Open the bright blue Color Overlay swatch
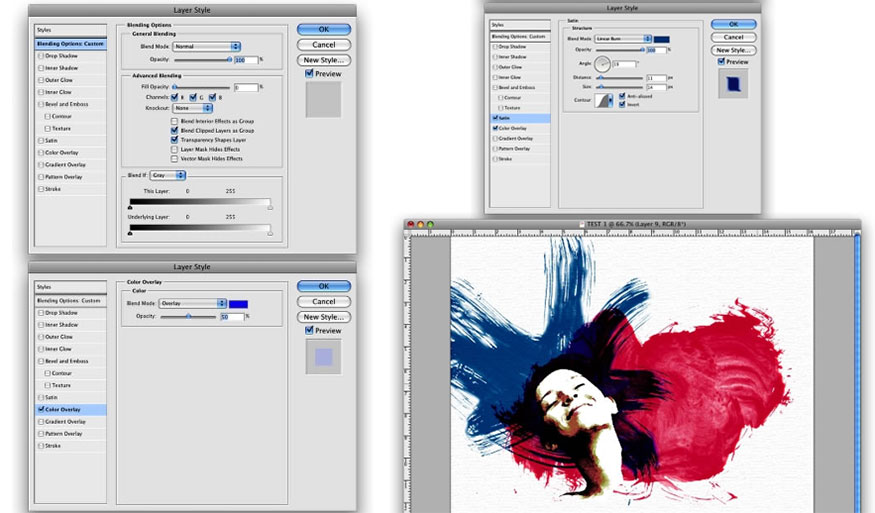Screen dimensions: 875x513 (238, 303)
